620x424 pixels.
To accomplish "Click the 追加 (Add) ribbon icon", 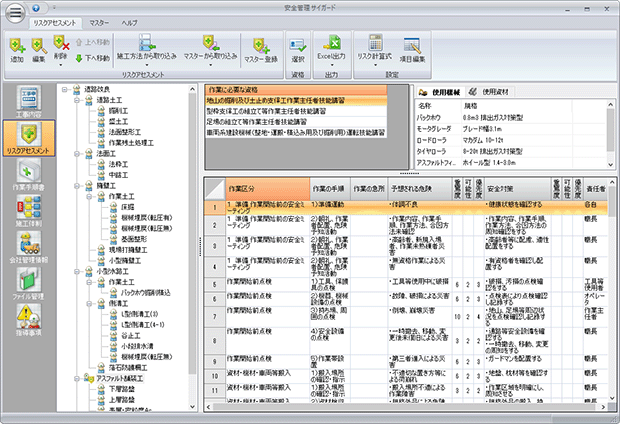I will tap(17, 49).
